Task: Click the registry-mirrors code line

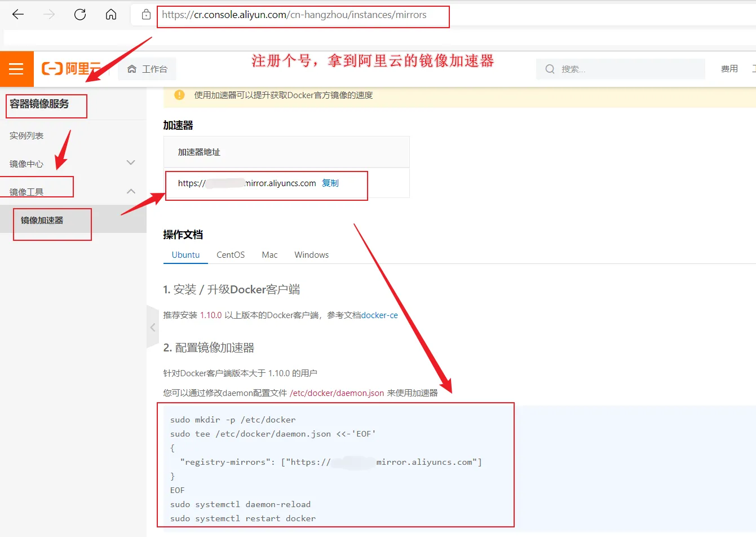Action: pos(331,462)
